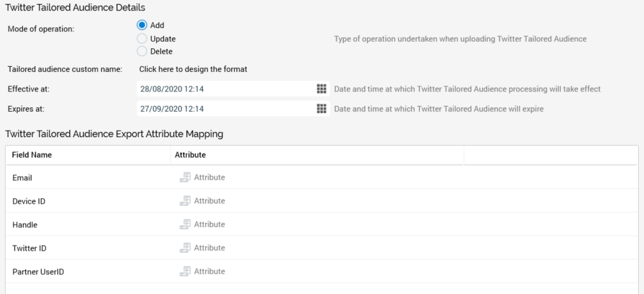Click the attribute icon for Partner UserID
Image resolution: width=644 pixels, height=294 pixels.
tap(185, 271)
